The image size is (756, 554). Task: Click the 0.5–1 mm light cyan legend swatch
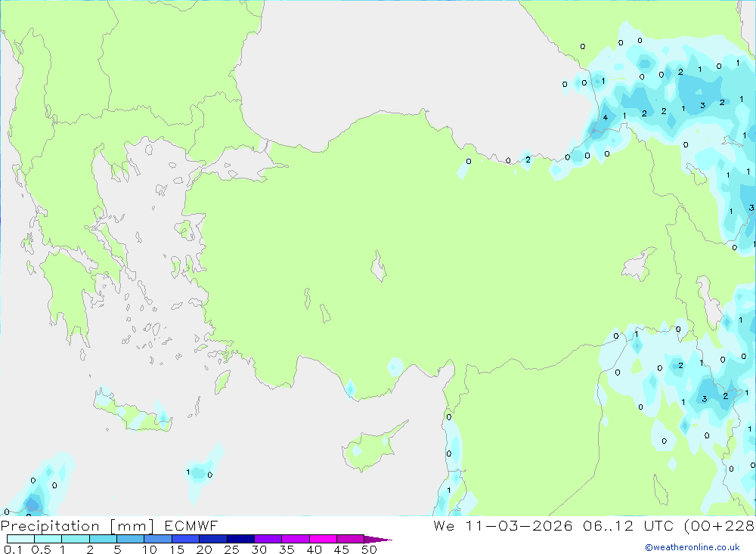[x=48, y=539]
